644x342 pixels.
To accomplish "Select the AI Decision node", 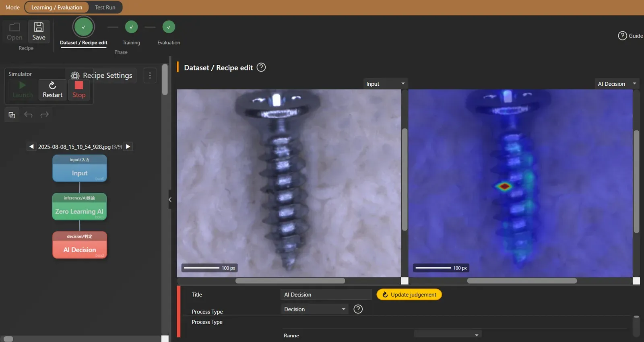I will click(x=80, y=245).
